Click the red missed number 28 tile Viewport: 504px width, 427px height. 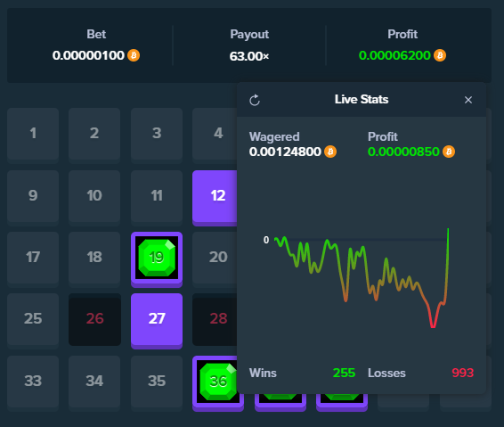point(215,319)
